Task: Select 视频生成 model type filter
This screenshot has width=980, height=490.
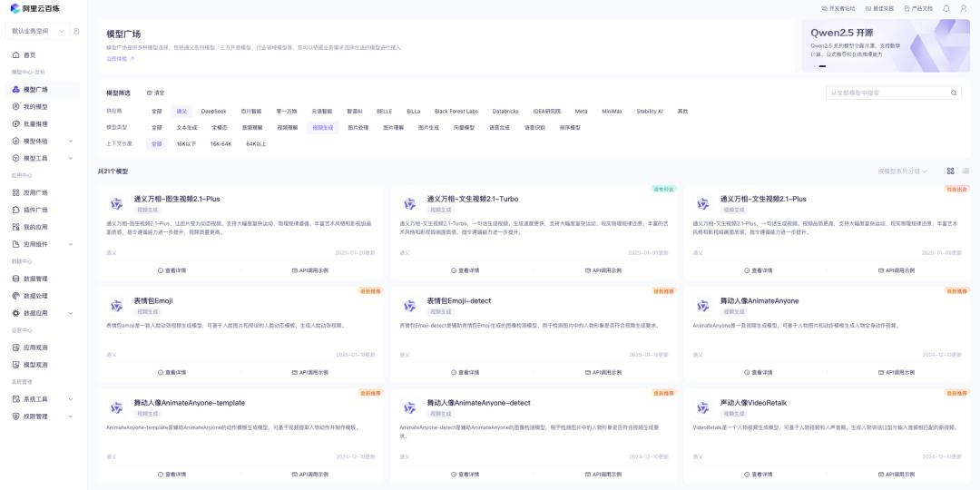Action: (x=322, y=128)
